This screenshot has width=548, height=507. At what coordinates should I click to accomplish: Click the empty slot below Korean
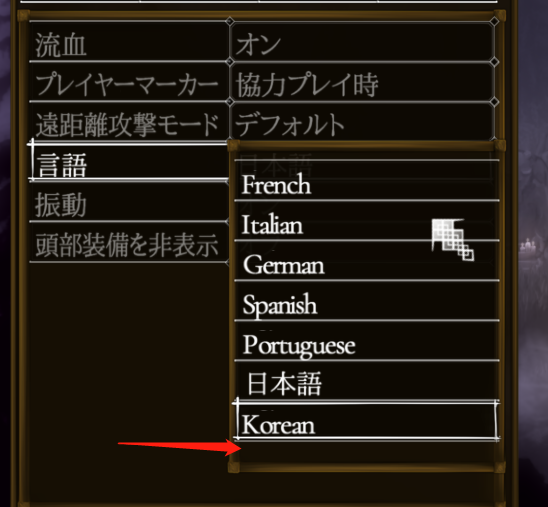[367, 451]
